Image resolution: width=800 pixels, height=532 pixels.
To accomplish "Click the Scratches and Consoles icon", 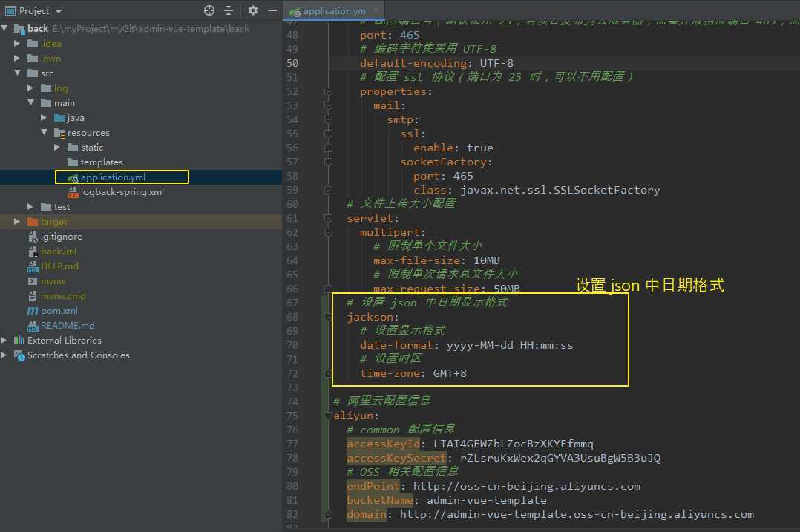I will (x=19, y=355).
